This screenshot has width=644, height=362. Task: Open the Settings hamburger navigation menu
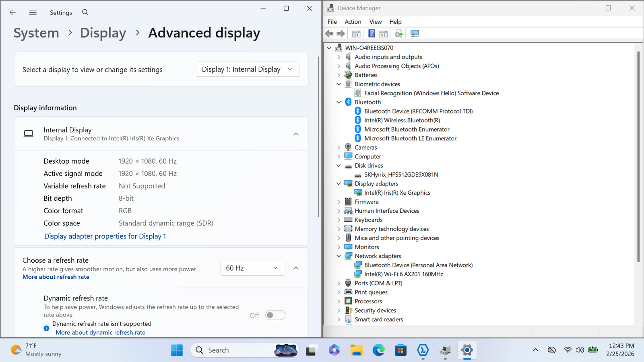33,12
